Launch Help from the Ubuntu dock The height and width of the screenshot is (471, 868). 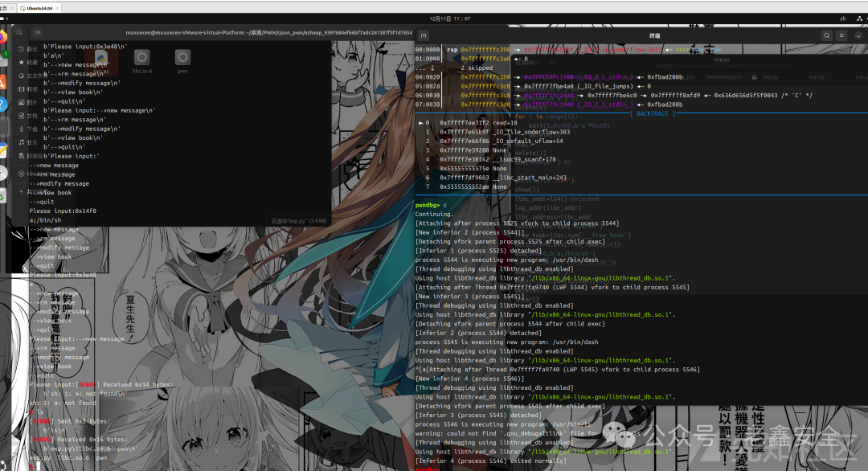2,104
